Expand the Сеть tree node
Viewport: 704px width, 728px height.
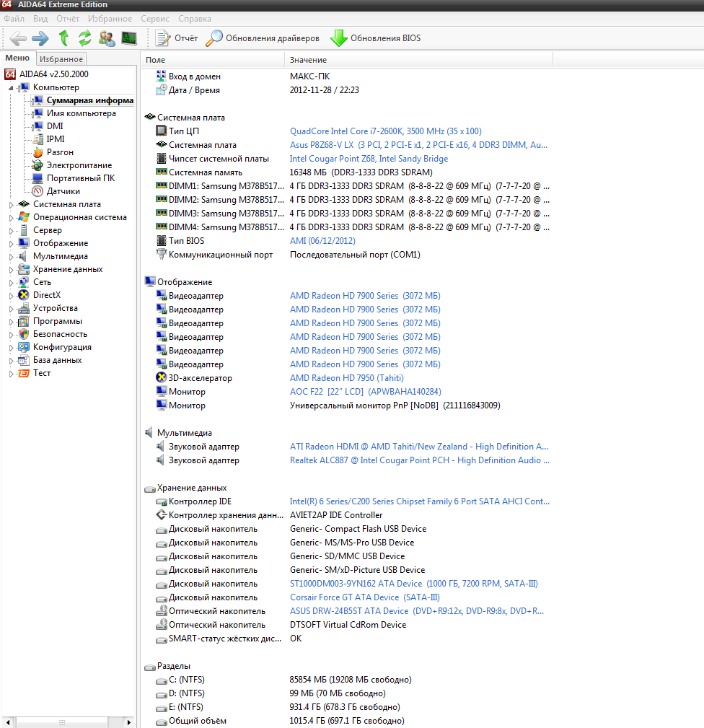tap(11, 282)
